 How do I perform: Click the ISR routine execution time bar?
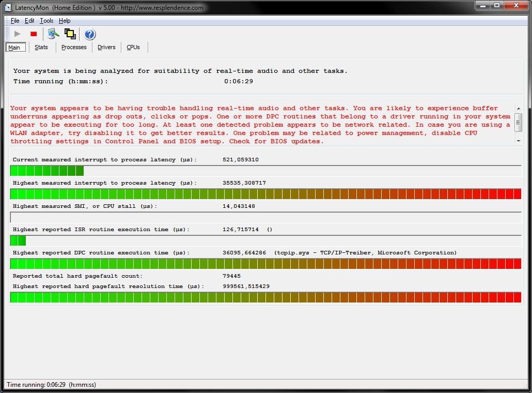pos(265,240)
